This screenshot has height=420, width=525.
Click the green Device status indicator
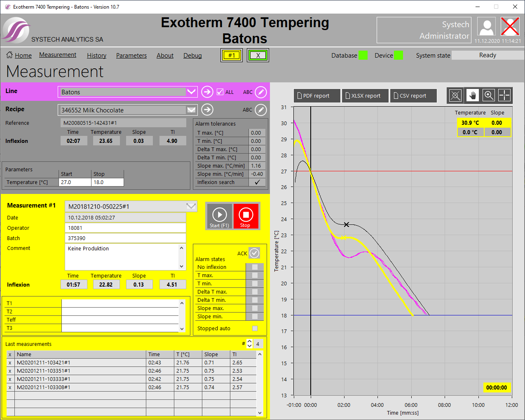pos(398,55)
